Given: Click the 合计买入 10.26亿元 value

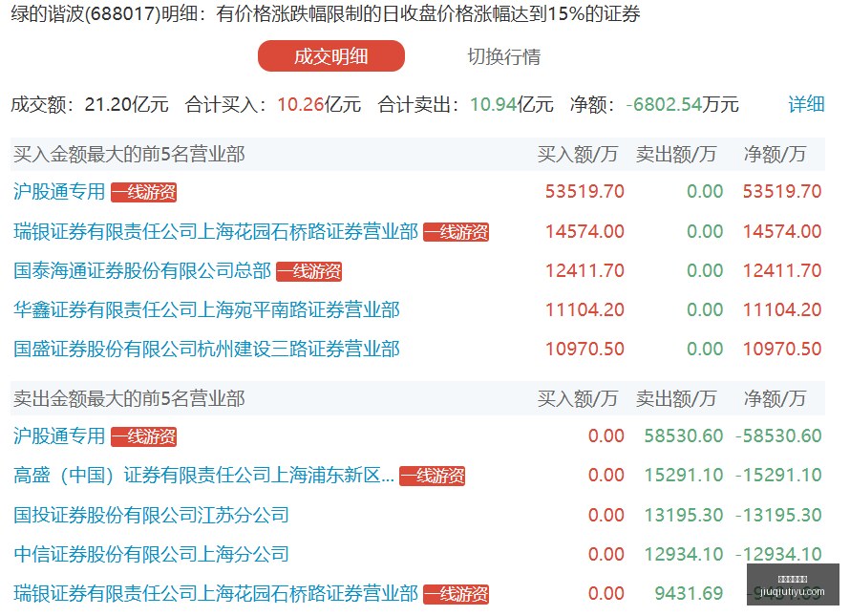Looking at the screenshot, I should [x=319, y=104].
